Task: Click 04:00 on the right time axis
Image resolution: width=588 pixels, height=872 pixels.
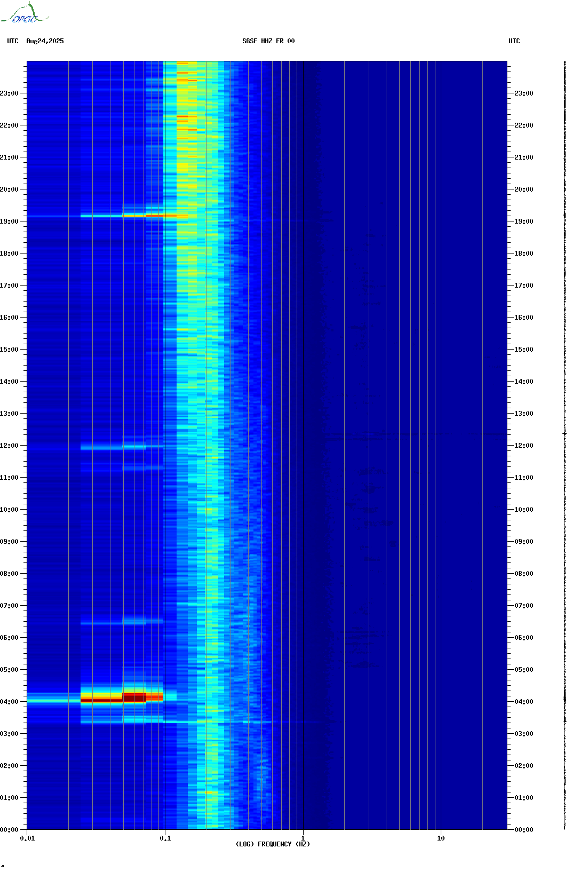Action: tap(524, 702)
